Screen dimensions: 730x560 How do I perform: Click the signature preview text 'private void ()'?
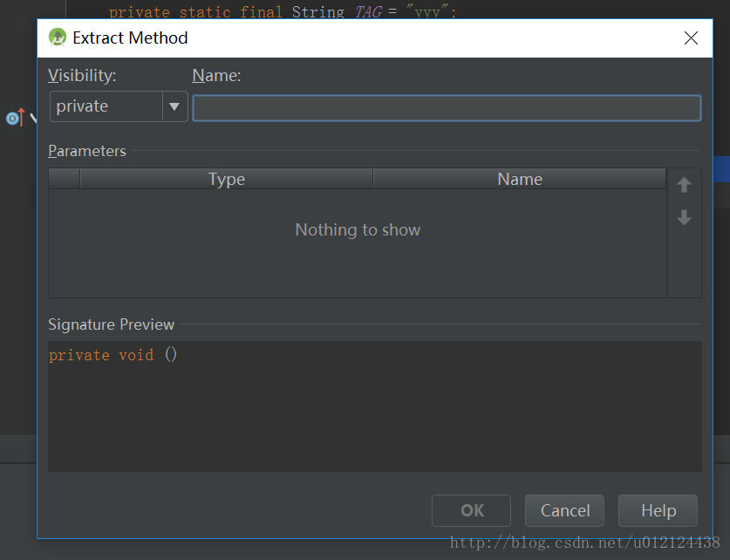coord(113,355)
